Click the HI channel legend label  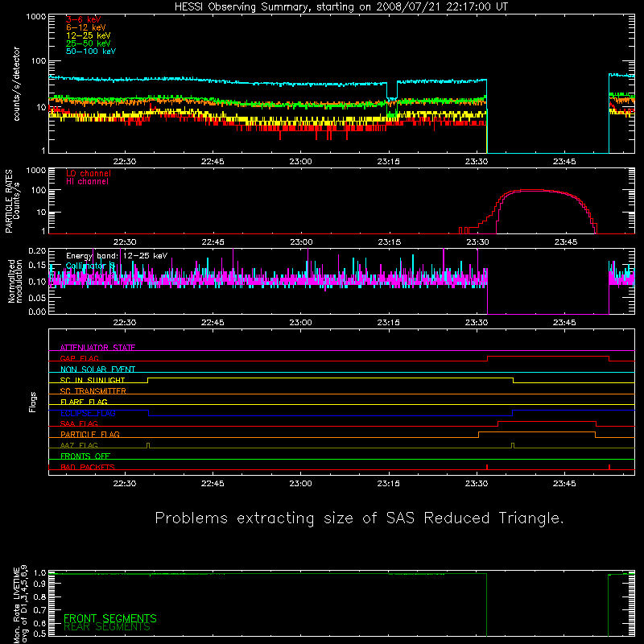click(87, 181)
